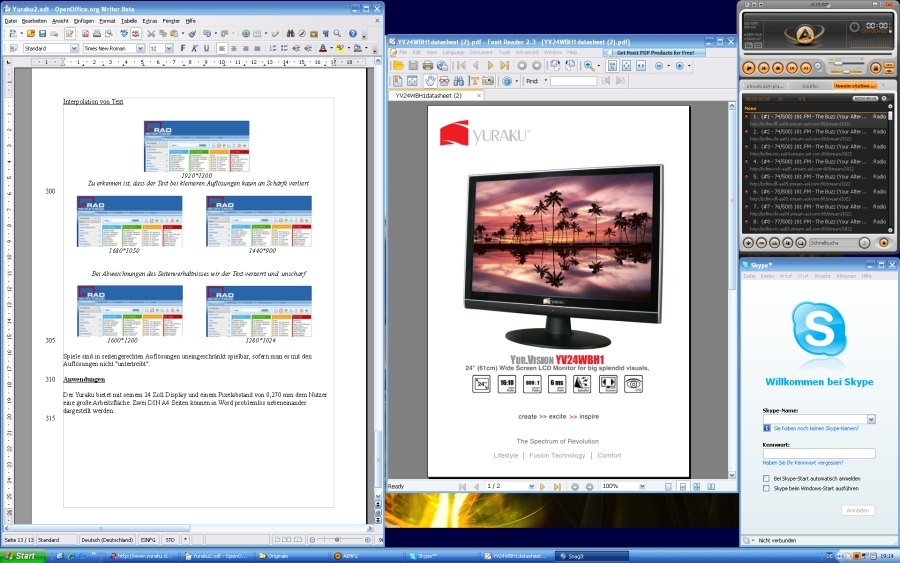Align text left in Writer
Screen dimensions: 900x563
(222, 48)
